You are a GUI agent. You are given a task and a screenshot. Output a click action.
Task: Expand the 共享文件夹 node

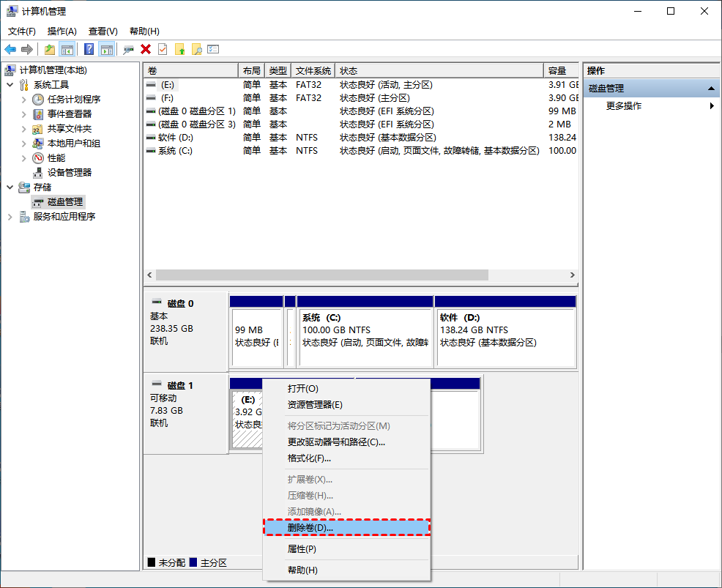pyautogui.click(x=24, y=129)
